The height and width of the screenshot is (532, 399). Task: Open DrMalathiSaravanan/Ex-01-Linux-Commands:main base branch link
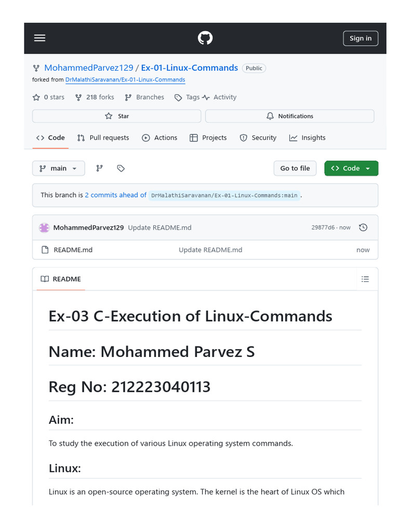[x=224, y=195]
